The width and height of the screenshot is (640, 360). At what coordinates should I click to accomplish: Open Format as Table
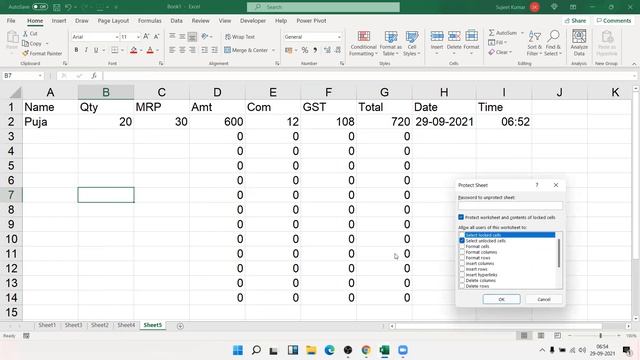point(391,43)
